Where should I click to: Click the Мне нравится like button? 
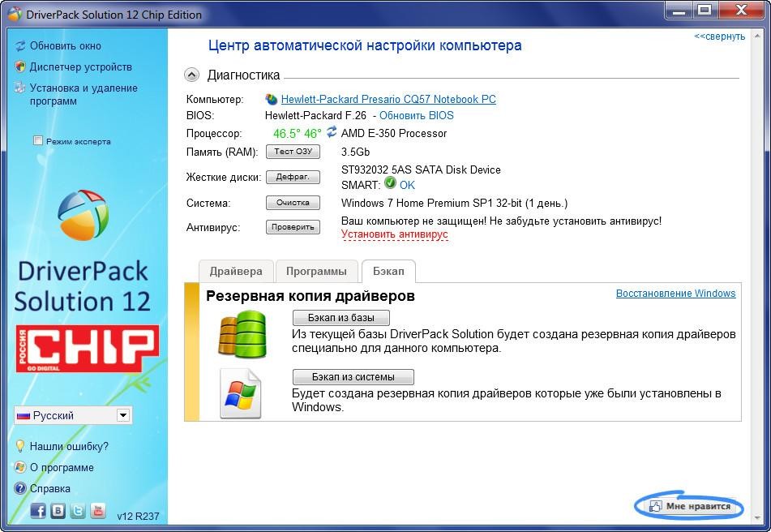point(689,506)
